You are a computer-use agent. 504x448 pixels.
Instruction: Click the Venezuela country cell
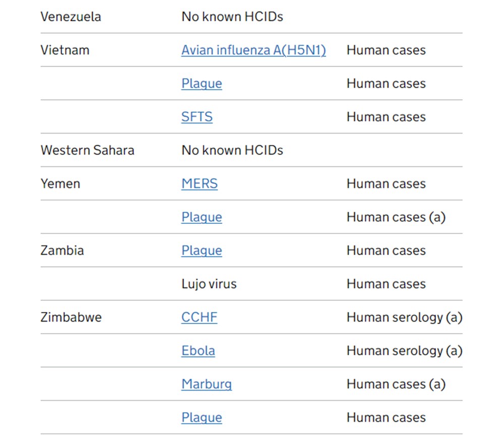pyautogui.click(x=71, y=17)
